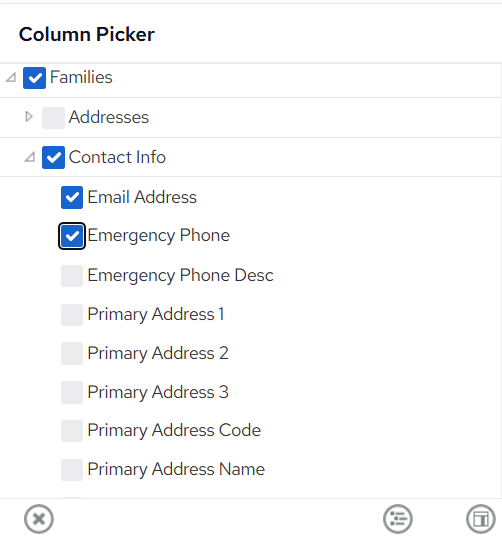
Task: Click the indented list icon at bottom
Action: 398,519
